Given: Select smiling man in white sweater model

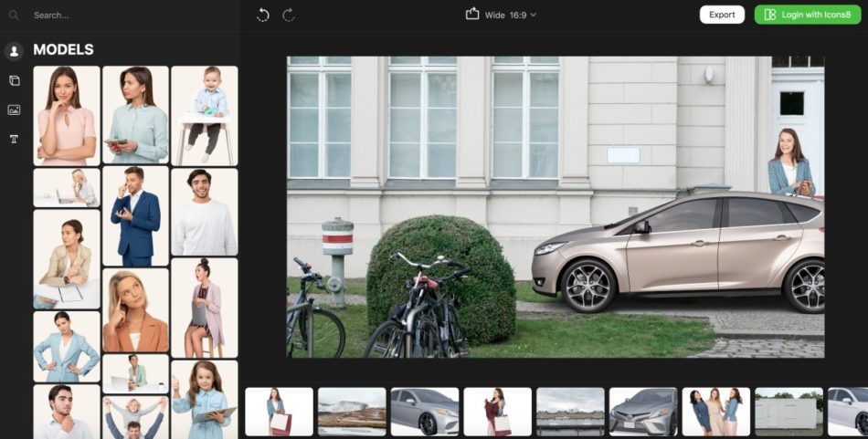Looking at the screenshot, I should click(x=205, y=212).
